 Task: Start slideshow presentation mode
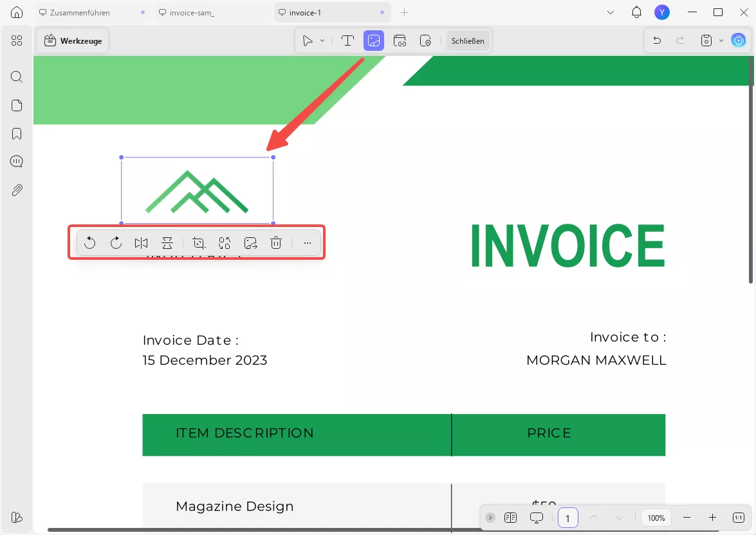click(536, 518)
